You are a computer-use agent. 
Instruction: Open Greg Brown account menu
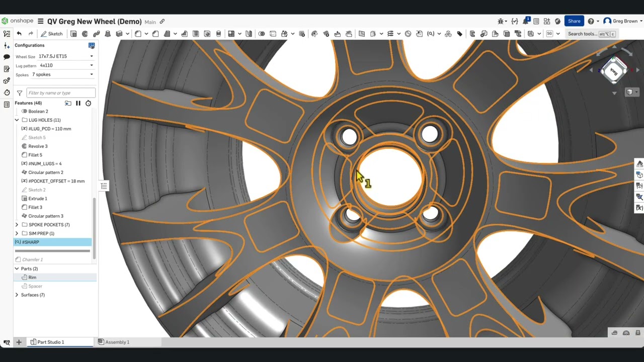pyautogui.click(x=623, y=21)
